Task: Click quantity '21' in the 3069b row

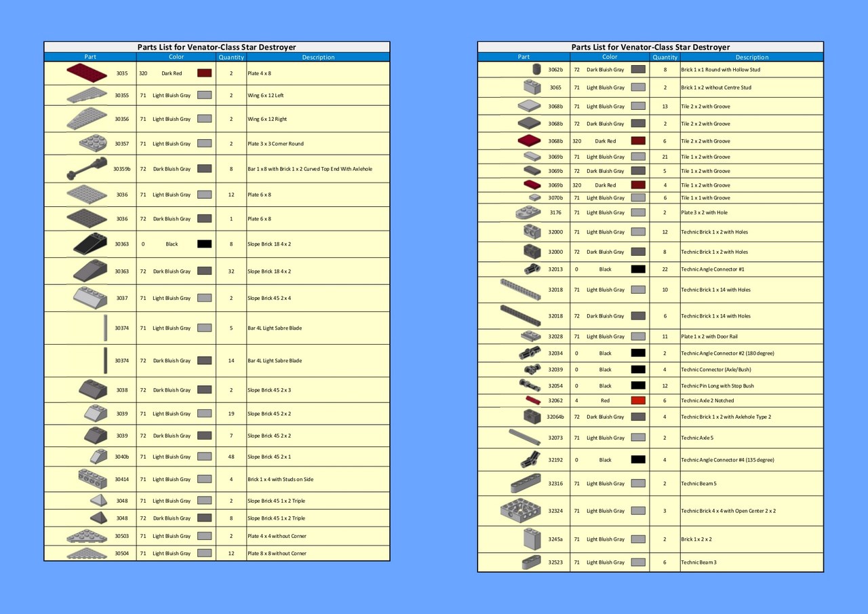Action: 665,157
